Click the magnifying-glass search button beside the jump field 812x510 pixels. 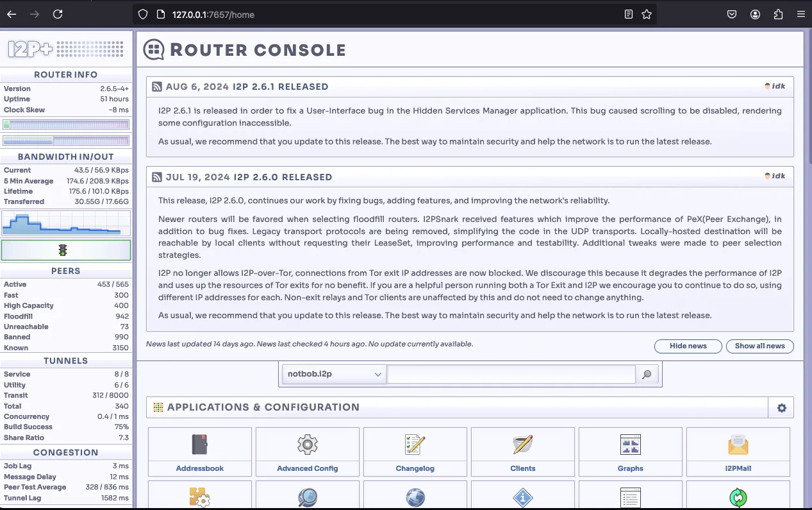coord(647,374)
